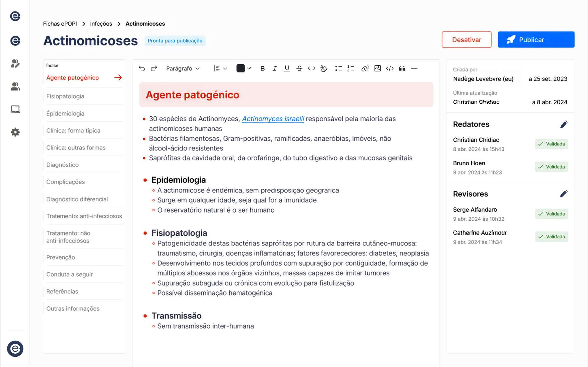
Task: Edit the Revisores list with pencil icon
Action: pos(564,194)
